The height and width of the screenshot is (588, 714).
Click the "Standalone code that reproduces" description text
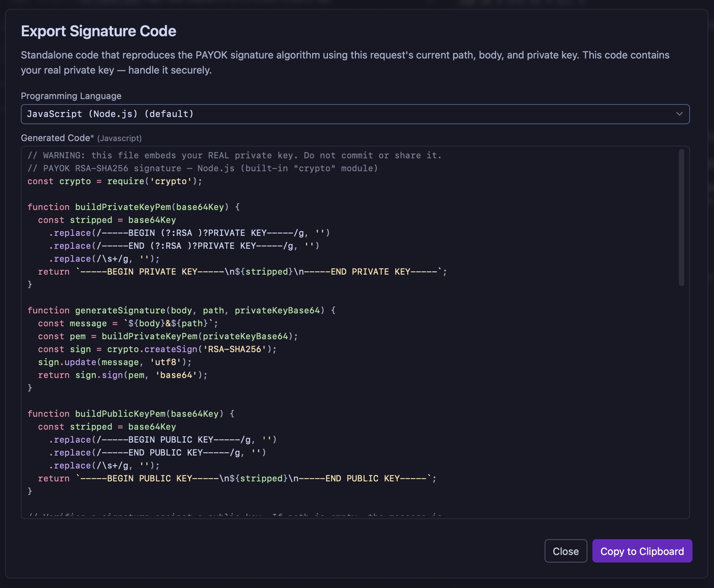pos(345,62)
